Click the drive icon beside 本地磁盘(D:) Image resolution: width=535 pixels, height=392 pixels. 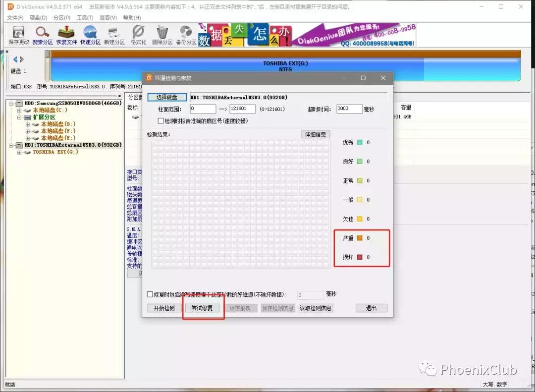click(36, 124)
